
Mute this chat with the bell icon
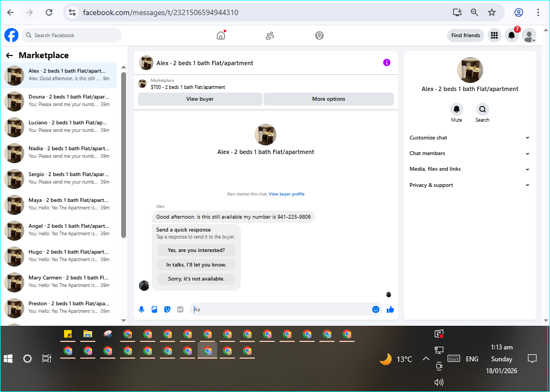pyautogui.click(x=456, y=109)
